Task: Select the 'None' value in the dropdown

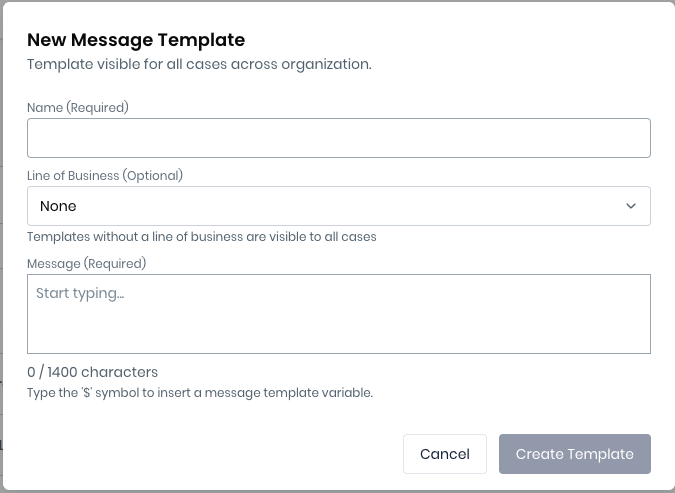Action: tap(58, 206)
